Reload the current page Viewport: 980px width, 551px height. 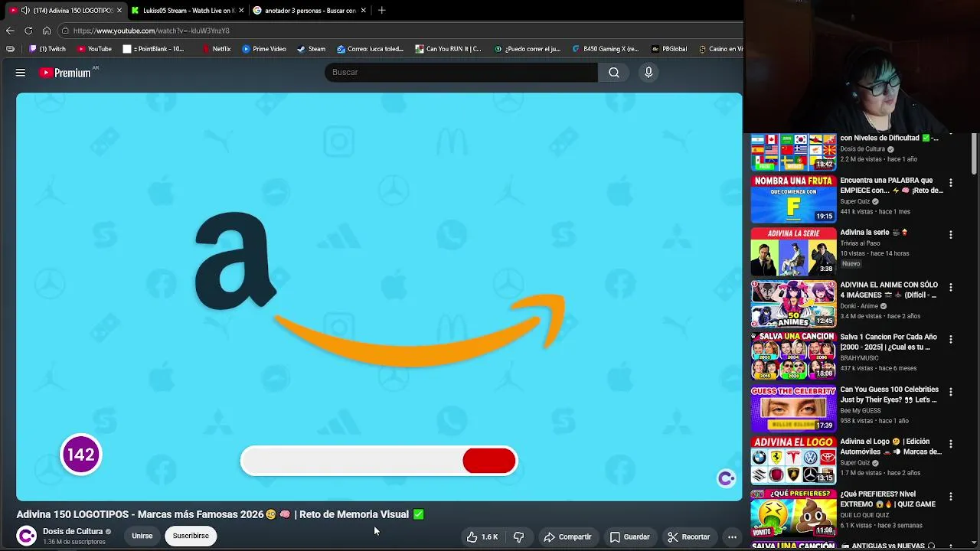click(28, 31)
